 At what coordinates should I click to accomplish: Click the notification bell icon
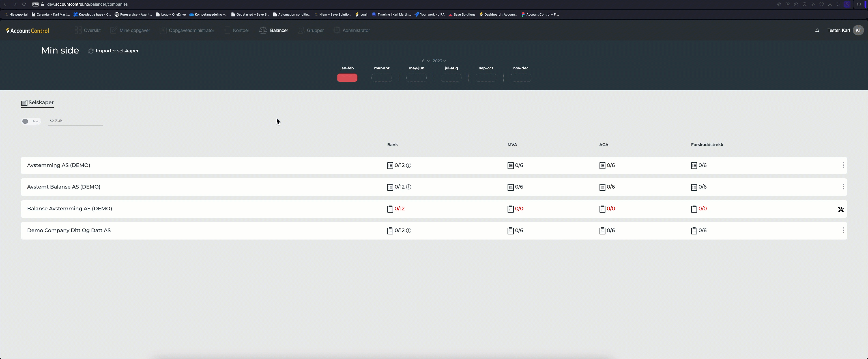pyautogui.click(x=817, y=30)
